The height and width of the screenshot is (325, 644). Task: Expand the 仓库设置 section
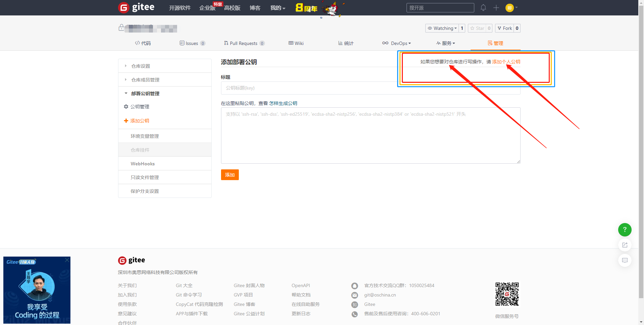165,66
